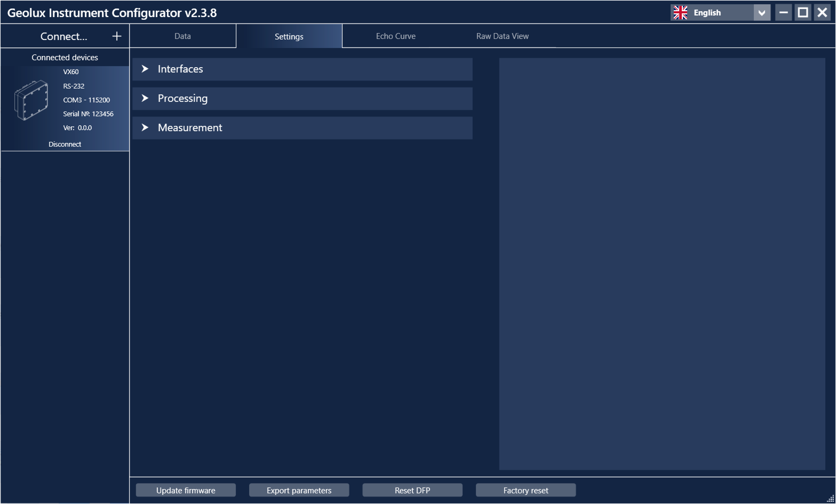Viewport: 836px width, 504px height.
Task: Expand the Interfaces section arrow
Action: [x=145, y=69]
